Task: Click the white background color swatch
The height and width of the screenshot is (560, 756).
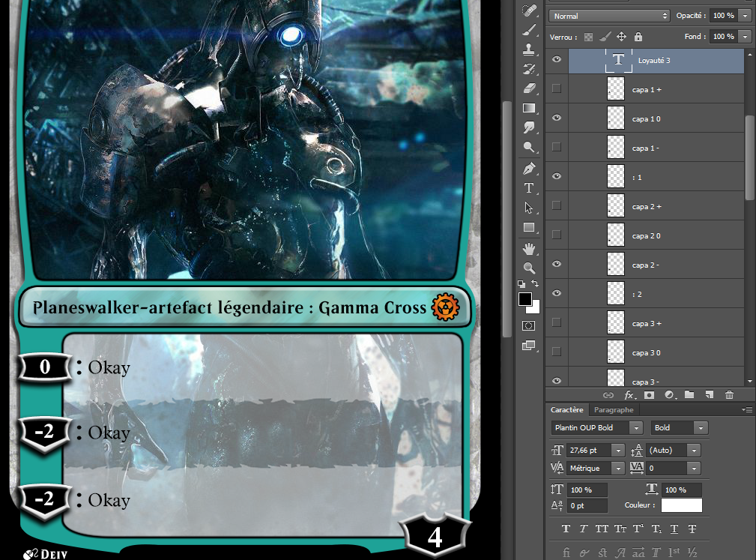Action: coord(536,309)
